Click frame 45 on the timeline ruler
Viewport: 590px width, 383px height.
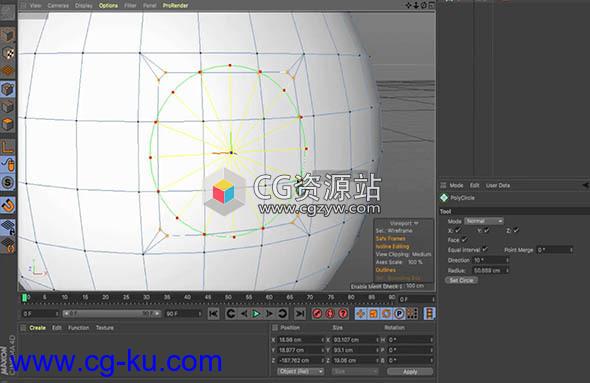point(208,297)
